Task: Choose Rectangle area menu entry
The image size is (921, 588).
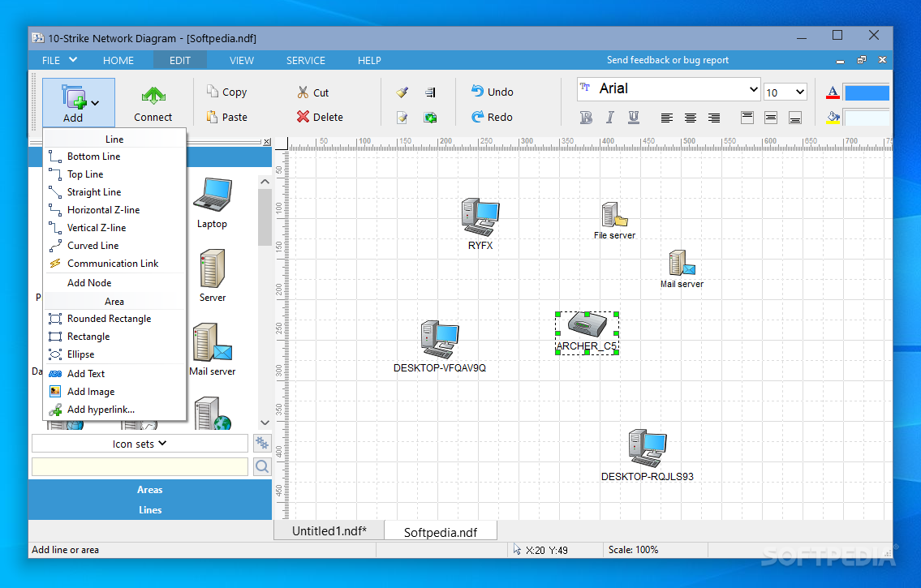Action: [114, 337]
